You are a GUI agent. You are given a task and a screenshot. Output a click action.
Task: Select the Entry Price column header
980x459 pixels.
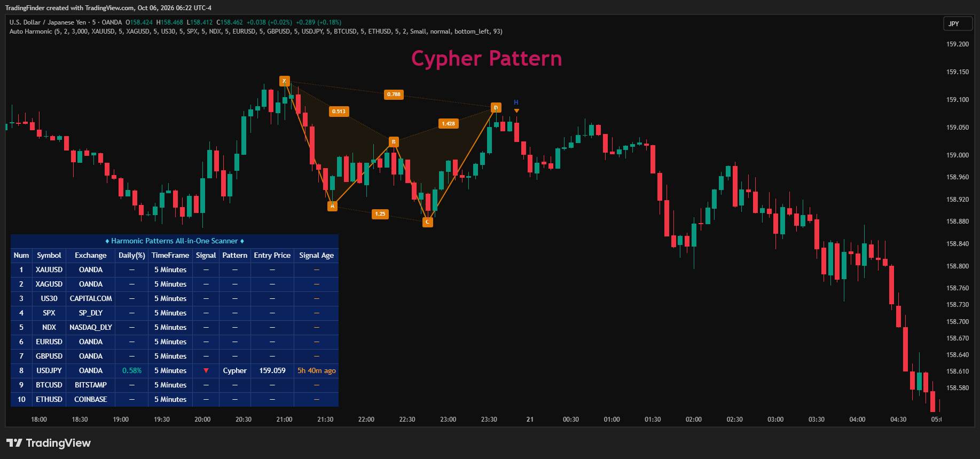(272, 256)
